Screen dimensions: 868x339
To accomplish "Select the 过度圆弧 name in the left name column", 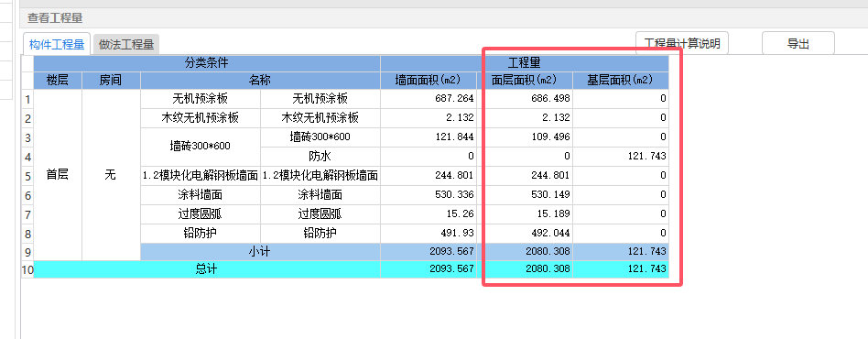I will coord(200,213).
